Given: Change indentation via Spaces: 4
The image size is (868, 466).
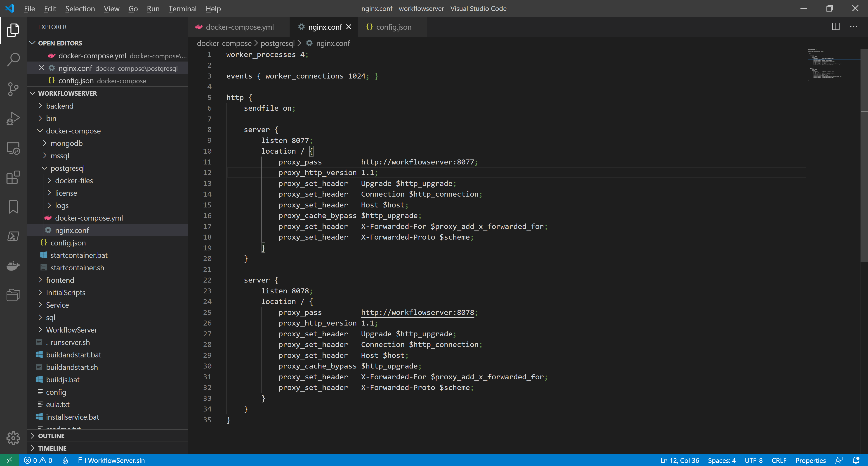Looking at the screenshot, I should tap(722, 460).
